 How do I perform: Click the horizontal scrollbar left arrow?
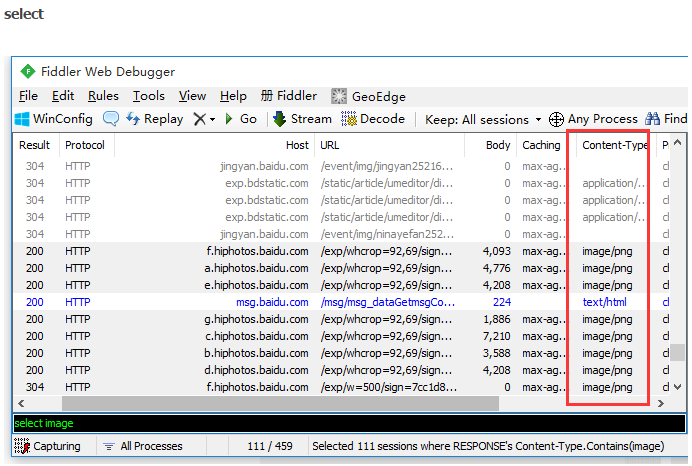[x=21, y=403]
